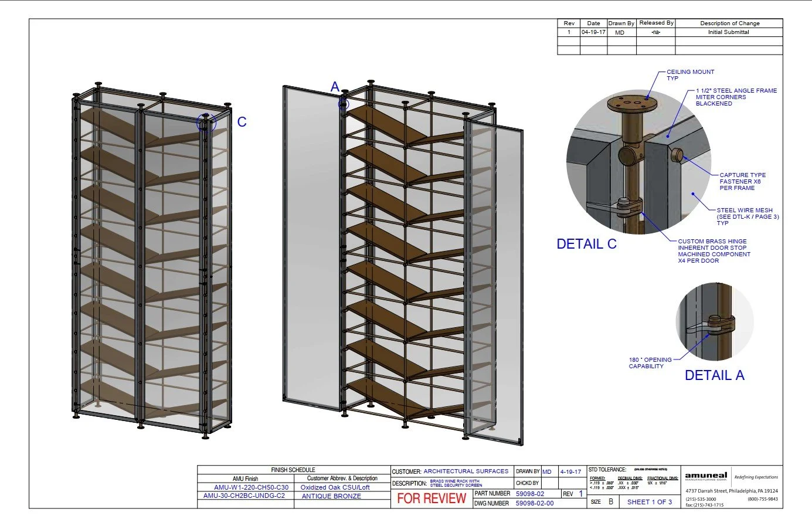The image size is (812, 526).
Task: Select the "CUSTOM BRASS HINGE" annotation
Action: pos(712,241)
